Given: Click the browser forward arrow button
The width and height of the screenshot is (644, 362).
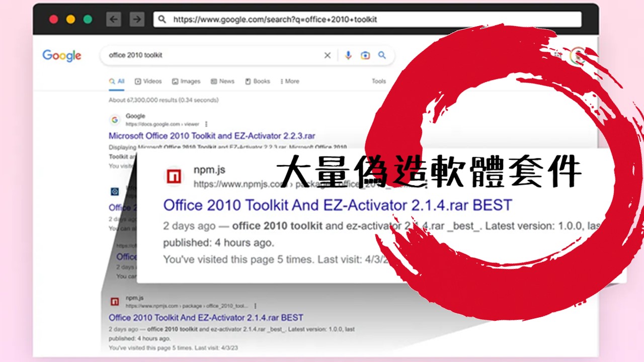Looking at the screenshot, I should coord(136,20).
